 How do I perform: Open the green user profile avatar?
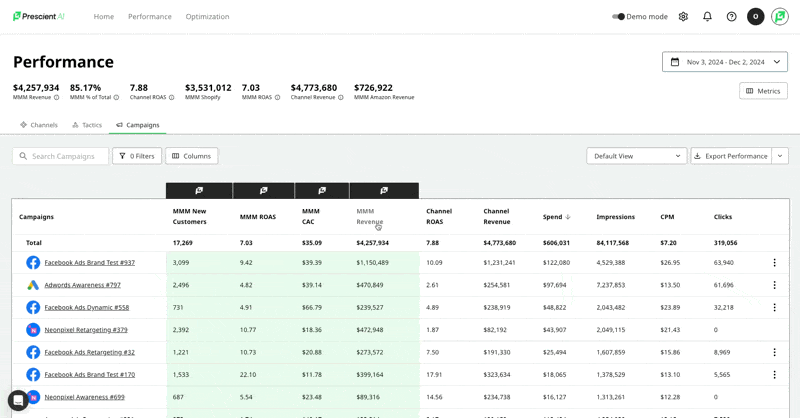coord(780,17)
